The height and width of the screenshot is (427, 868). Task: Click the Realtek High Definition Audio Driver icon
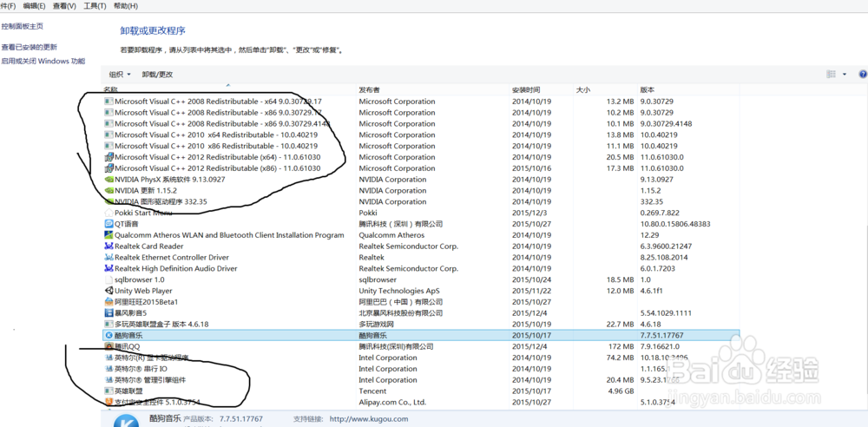108,268
